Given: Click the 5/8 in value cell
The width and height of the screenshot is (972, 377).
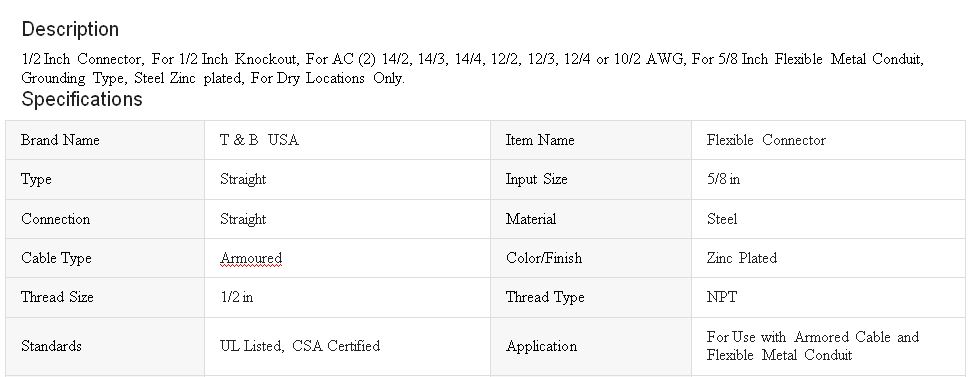Looking at the screenshot, I should point(828,180).
